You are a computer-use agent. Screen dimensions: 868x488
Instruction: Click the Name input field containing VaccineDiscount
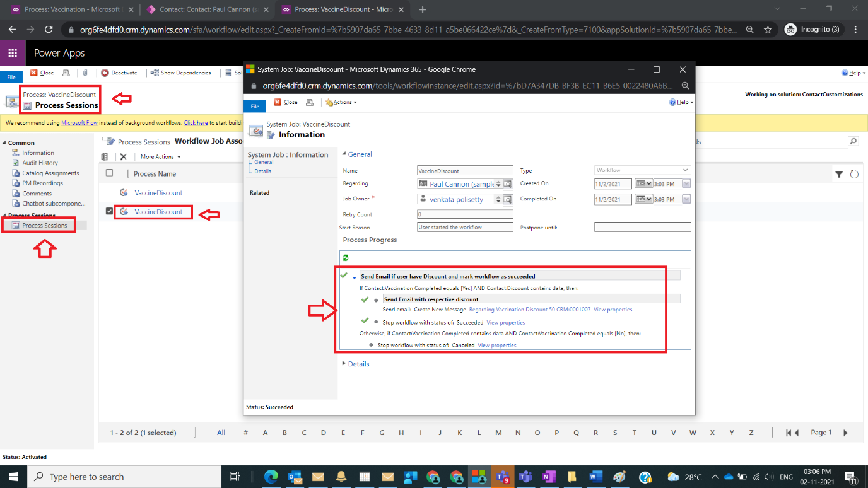[x=464, y=170]
